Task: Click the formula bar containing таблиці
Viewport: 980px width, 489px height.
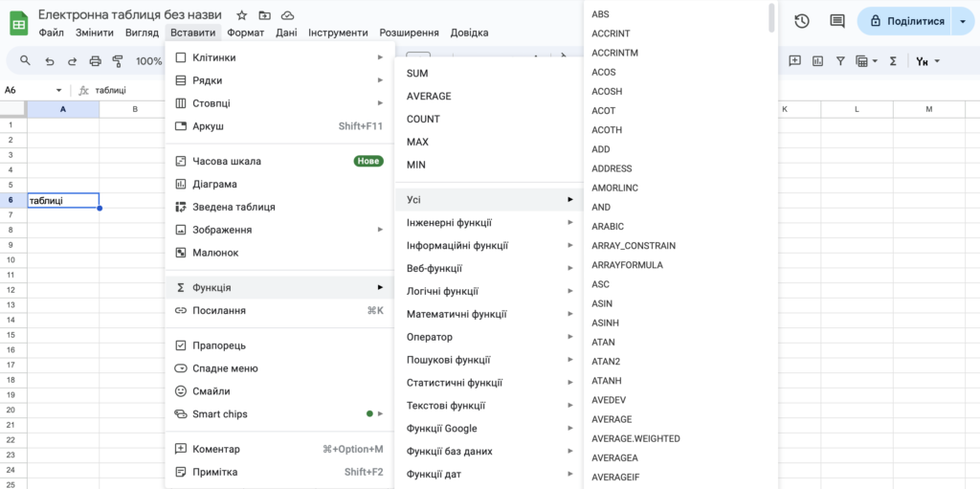Action: (111, 91)
